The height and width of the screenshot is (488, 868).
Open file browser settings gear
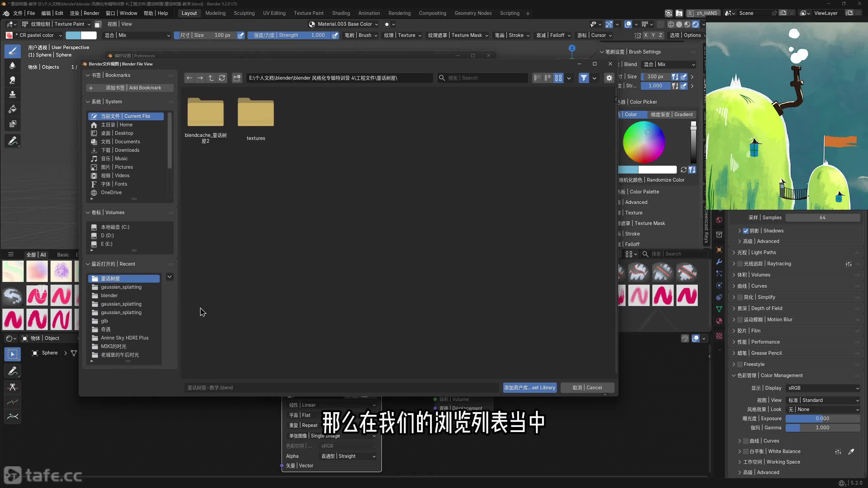coord(609,78)
